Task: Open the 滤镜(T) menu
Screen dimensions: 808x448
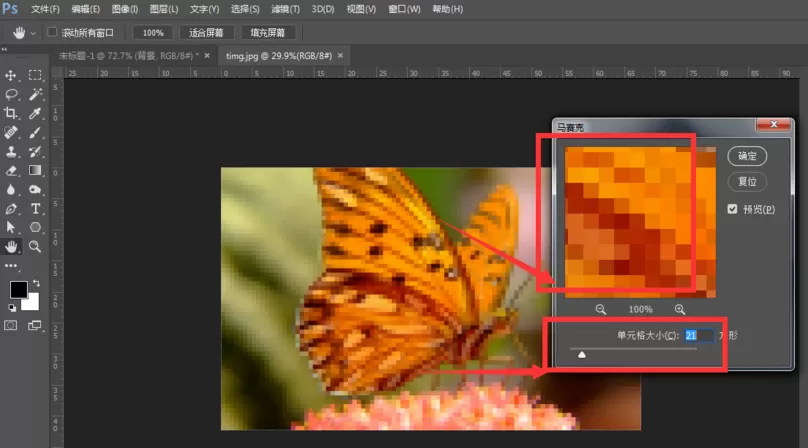Action: (x=285, y=9)
